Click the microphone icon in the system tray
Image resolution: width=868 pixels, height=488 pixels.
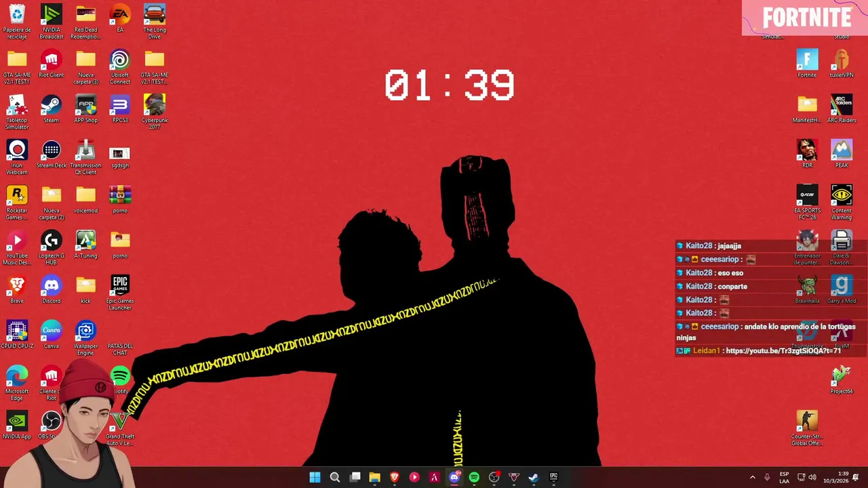pyautogui.click(x=767, y=477)
